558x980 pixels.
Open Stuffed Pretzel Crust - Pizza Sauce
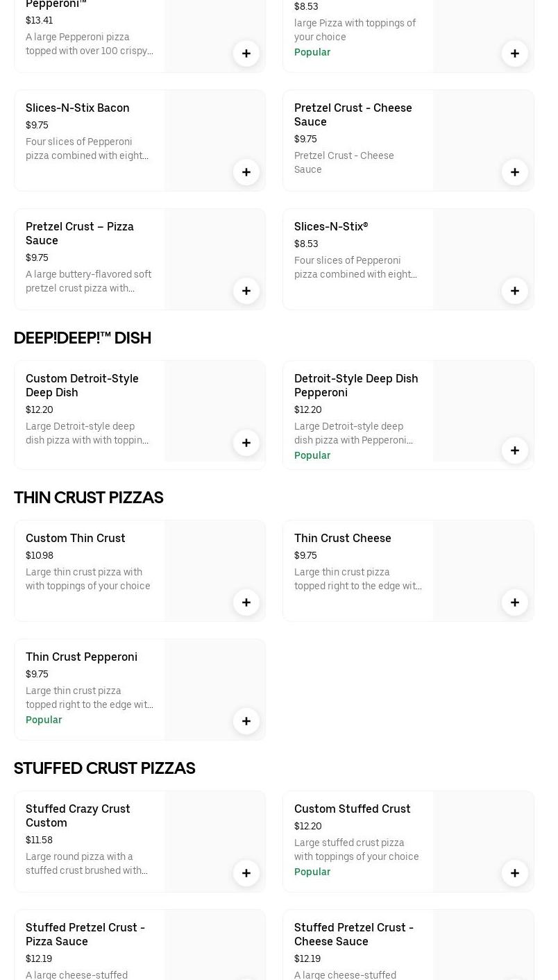tap(85, 934)
